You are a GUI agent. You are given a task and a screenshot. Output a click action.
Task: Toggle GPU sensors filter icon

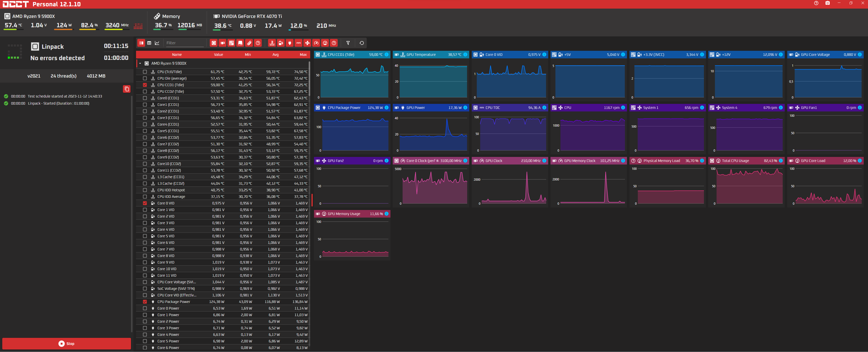[222, 43]
